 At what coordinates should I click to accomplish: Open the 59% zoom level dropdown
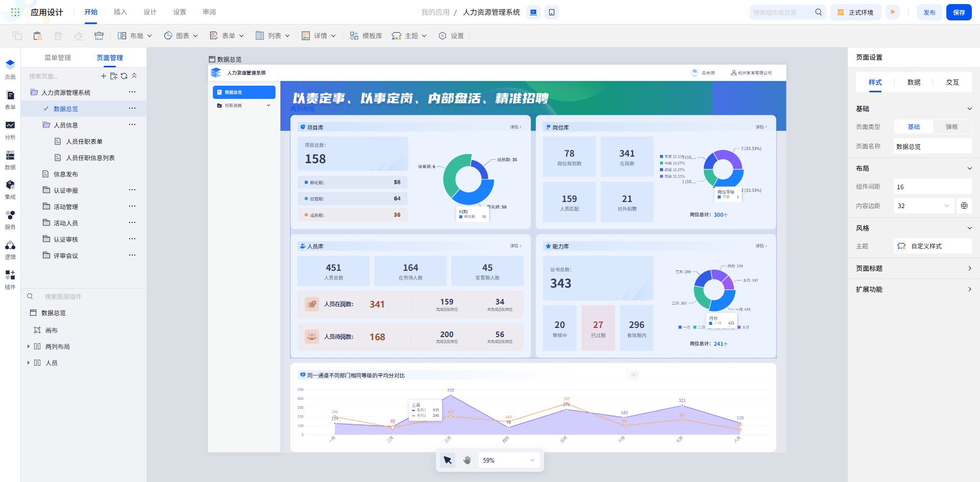508,460
